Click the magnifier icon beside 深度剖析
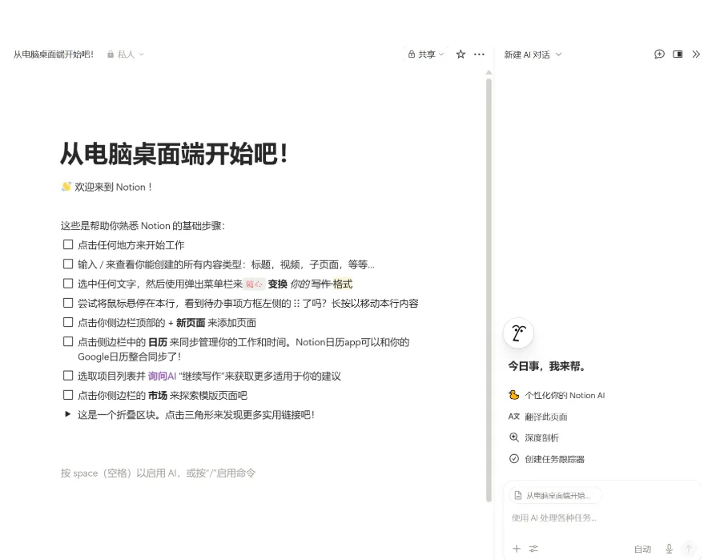 (x=514, y=437)
